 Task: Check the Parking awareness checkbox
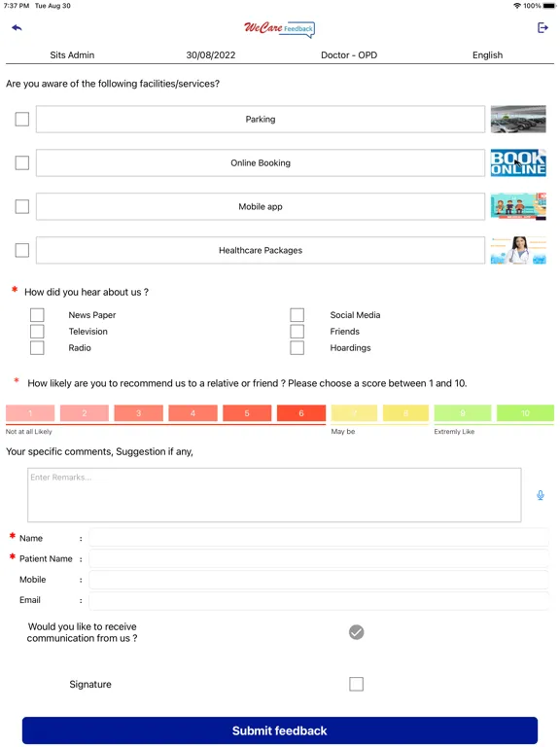point(22,119)
